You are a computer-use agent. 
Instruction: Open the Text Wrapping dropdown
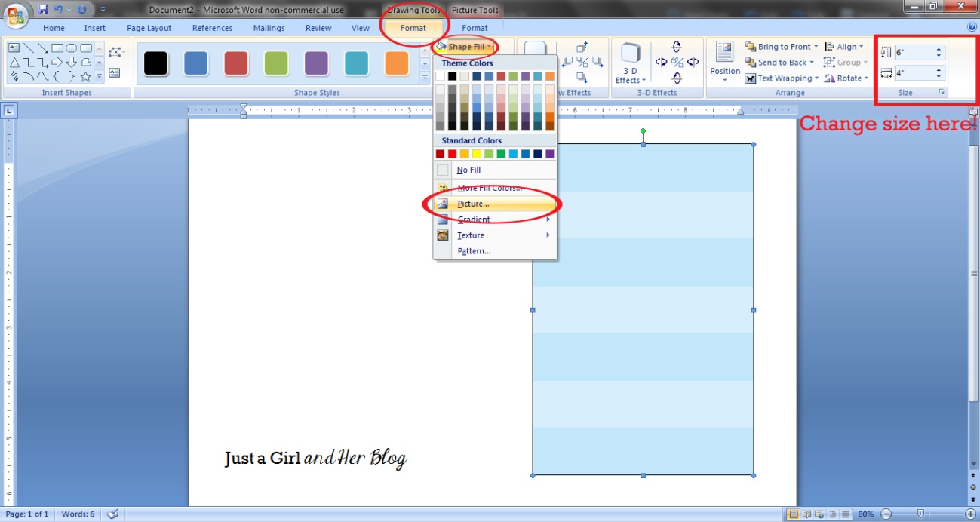click(782, 78)
